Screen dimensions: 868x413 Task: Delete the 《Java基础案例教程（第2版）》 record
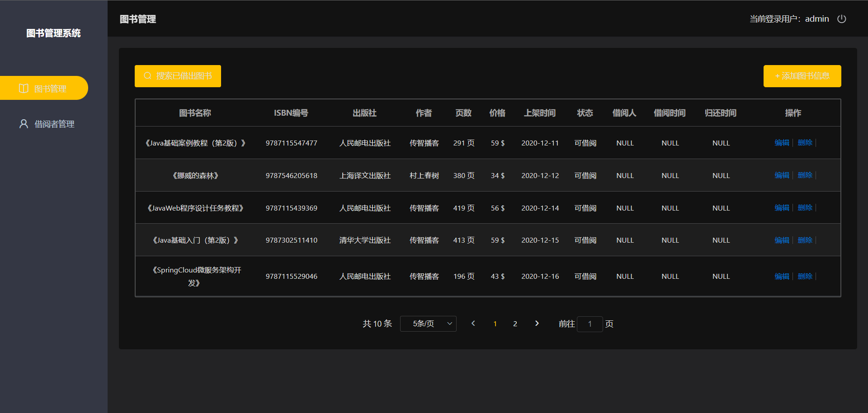[805, 143]
